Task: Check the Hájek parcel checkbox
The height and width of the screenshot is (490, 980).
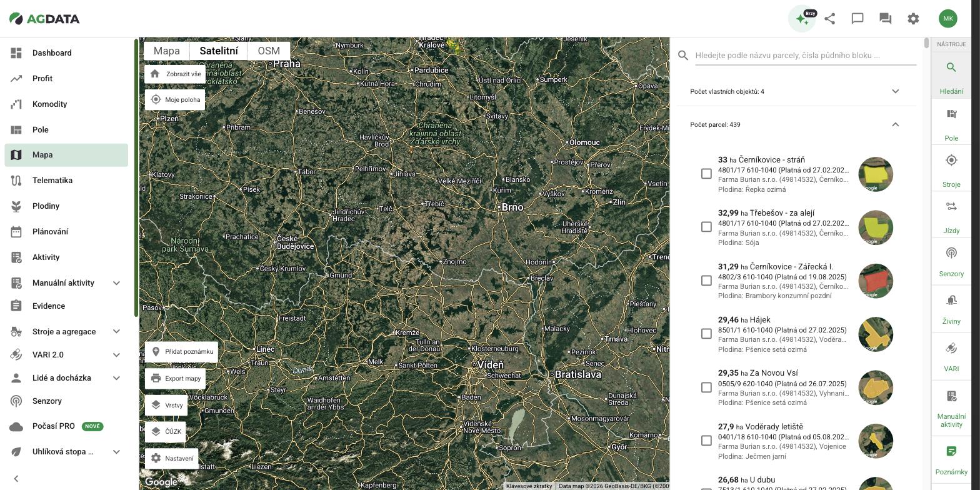Action: point(706,334)
